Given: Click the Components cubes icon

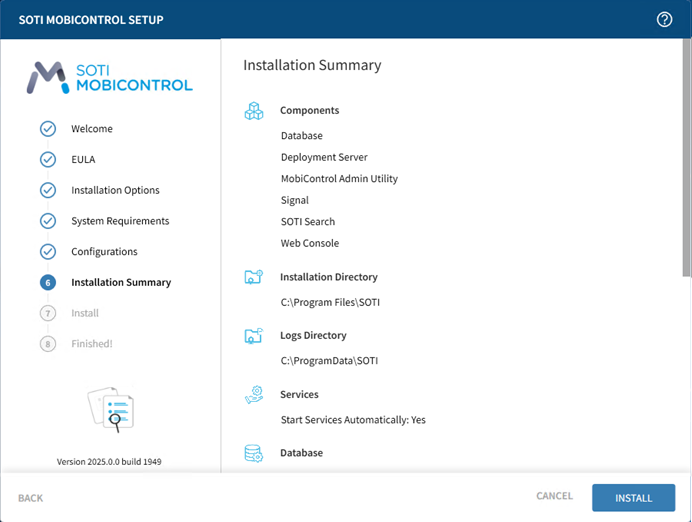Looking at the screenshot, I should 254,111.
